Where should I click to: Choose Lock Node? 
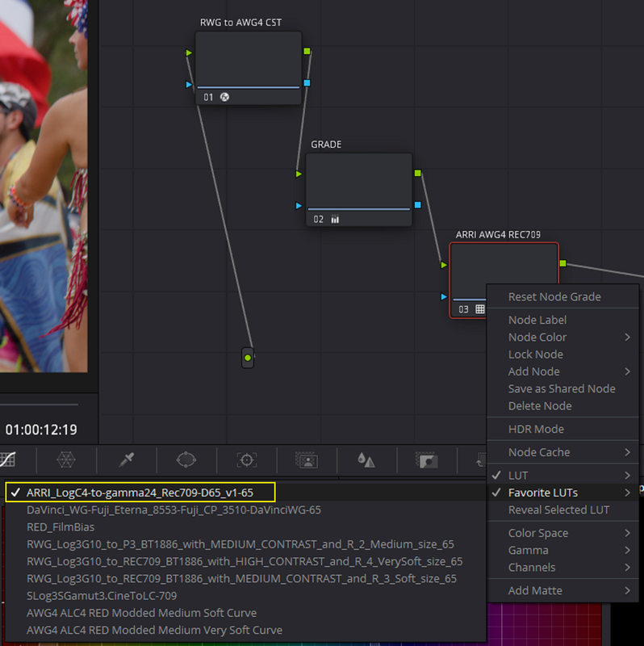[x=562, y=354]
